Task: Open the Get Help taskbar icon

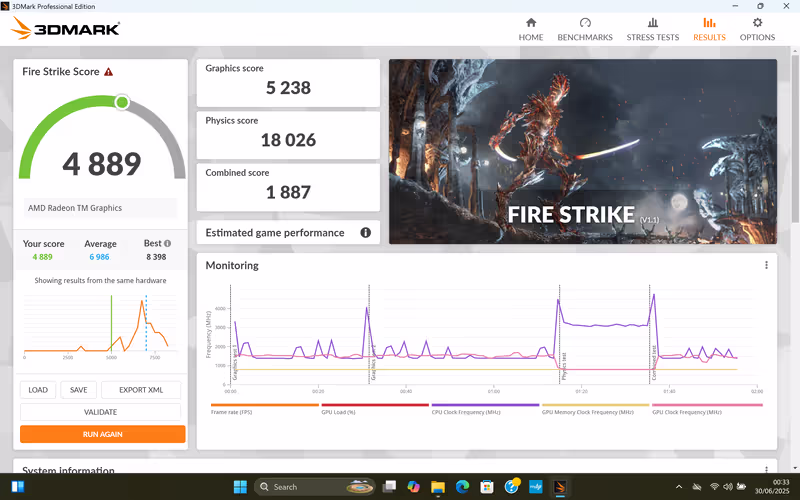Action: coord(511,487)
